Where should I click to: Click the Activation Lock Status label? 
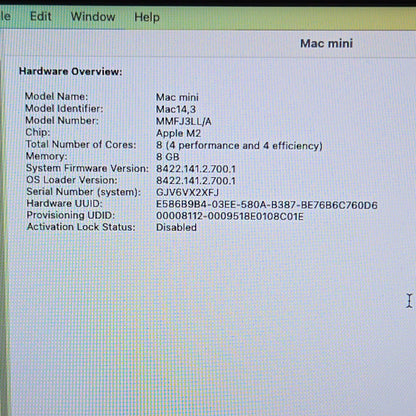81,227
